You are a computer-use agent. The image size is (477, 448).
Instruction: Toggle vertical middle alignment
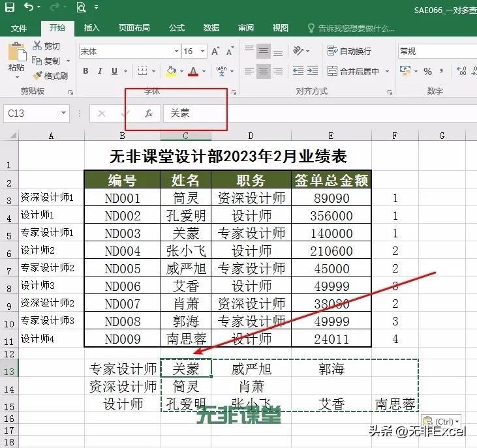[x=264, y=51]
